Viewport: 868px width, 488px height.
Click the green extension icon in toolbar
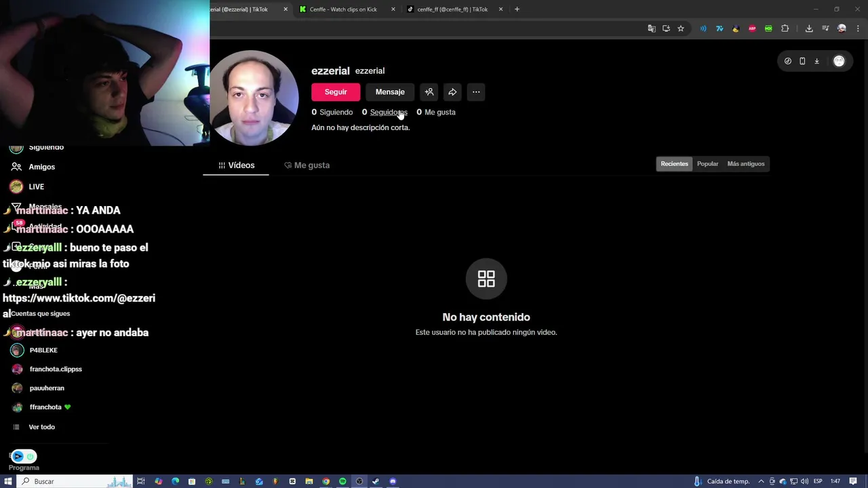[768, 28]
